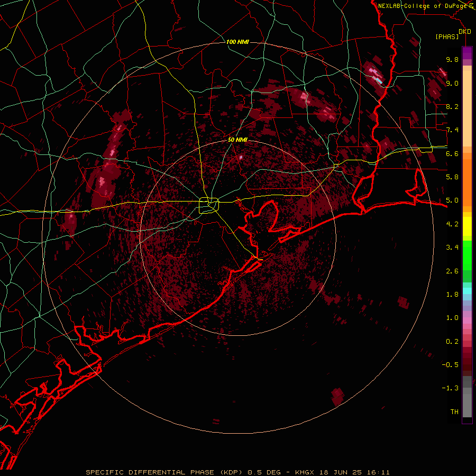Click the 1.0 value on the color scale
This screenshot has width=476, height=476.
tap(452, 318)
